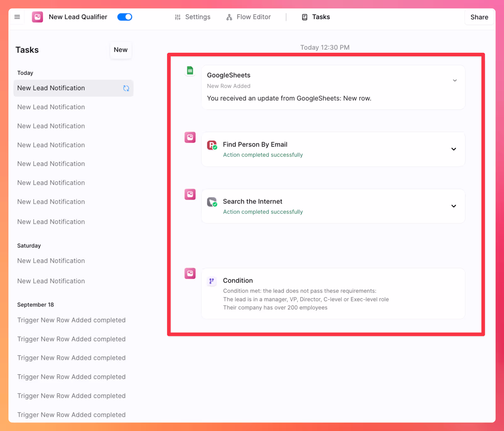Open the hamburger menu
Viewport: 504px width, 431px height.
[x=17, y=17]
